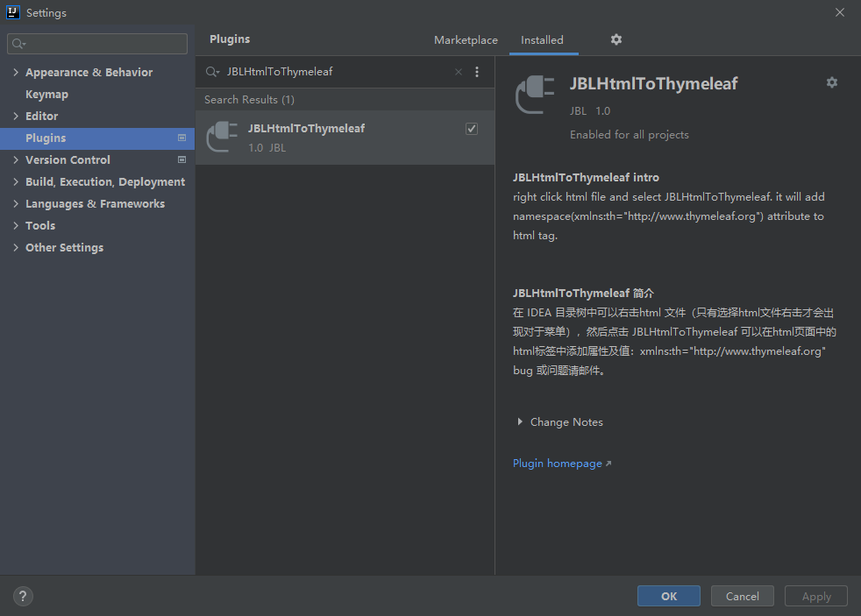Click 'JBLHtmlToThymeleaf intro' heading
Viewport: 861px width, 616px height.
pyautogui.click(x=586, y=178)
